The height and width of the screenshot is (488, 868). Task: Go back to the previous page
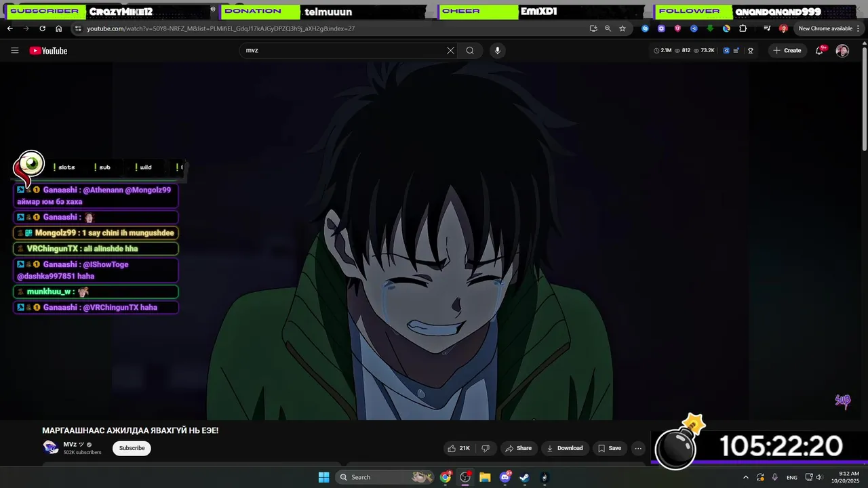9,28
